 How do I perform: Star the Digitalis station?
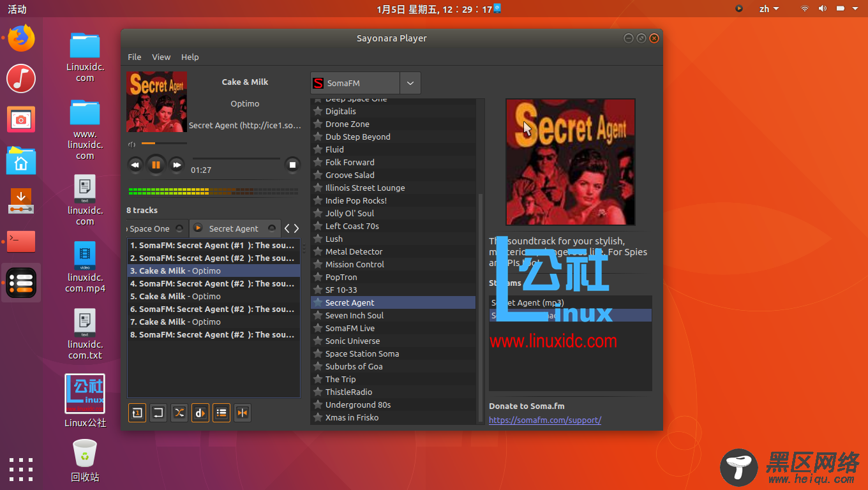click(318, 111)
